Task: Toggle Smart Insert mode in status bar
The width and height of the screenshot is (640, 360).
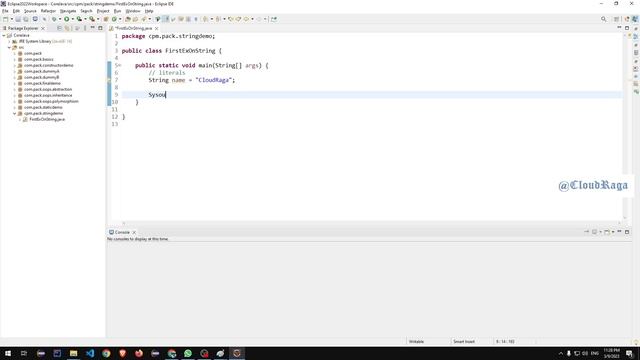Action: 464,341
